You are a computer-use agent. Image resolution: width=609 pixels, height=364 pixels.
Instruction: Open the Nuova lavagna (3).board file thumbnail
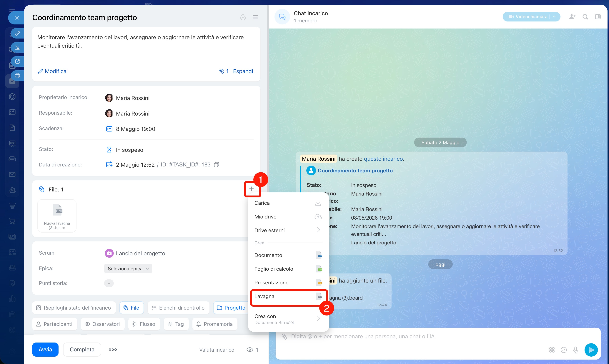tap(57, 216)
